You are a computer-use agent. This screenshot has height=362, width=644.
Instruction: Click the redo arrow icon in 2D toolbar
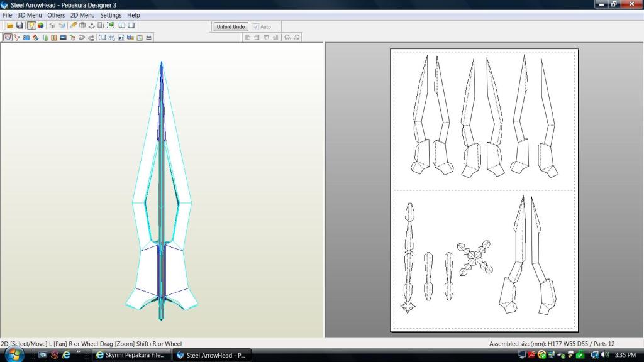point(91,38)
